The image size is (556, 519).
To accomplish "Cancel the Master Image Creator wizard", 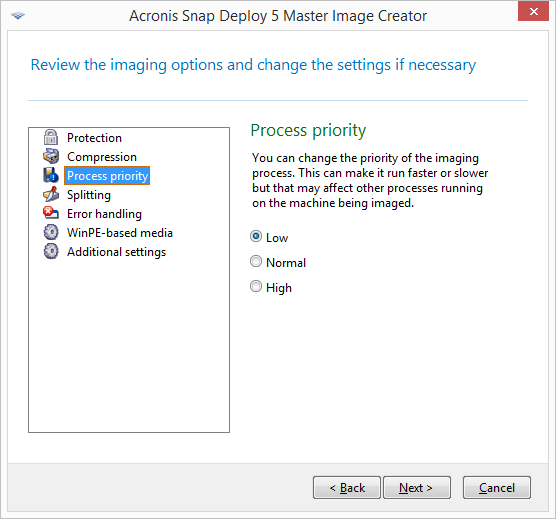I will point(497,487).
